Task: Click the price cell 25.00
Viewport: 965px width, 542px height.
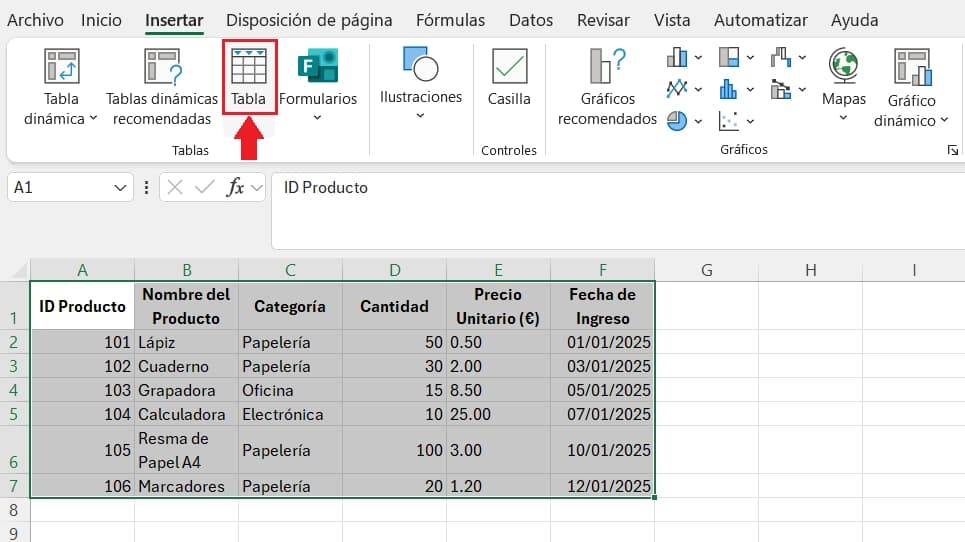Action: 499,414
